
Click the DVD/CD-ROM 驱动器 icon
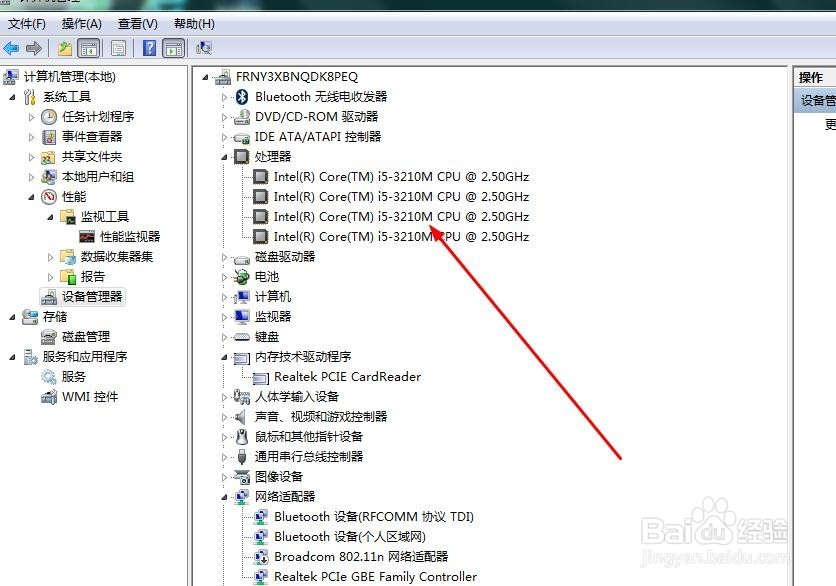[242, 117]
